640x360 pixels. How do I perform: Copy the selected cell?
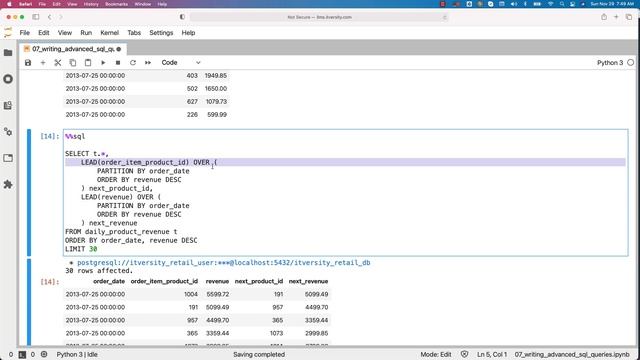[73, 62]
